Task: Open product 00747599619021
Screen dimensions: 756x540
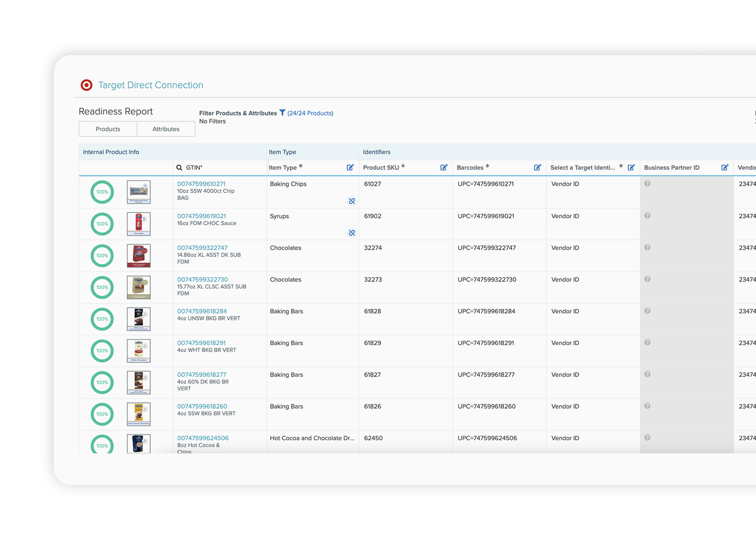Action: pyautogui.click(x=202, y=216)
